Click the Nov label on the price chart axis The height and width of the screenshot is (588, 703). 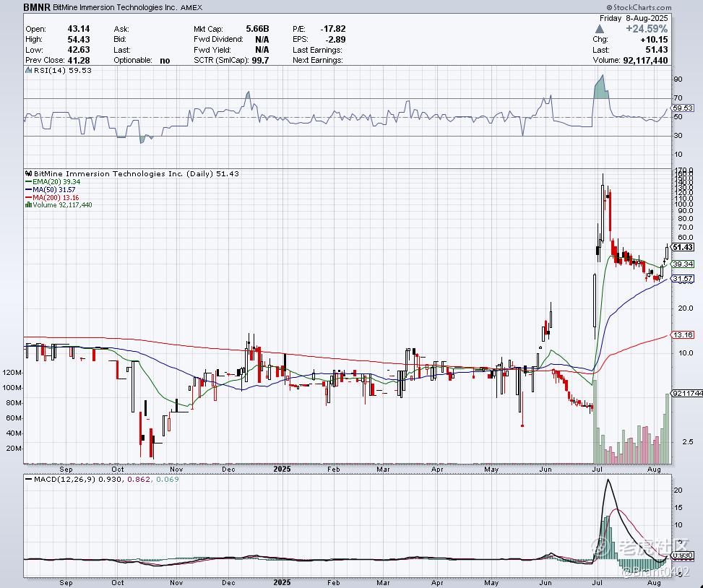[176, 470]
